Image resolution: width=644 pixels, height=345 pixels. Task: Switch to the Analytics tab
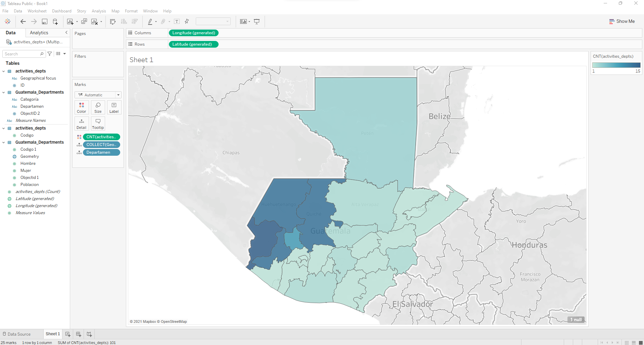[x=39, y=33]
